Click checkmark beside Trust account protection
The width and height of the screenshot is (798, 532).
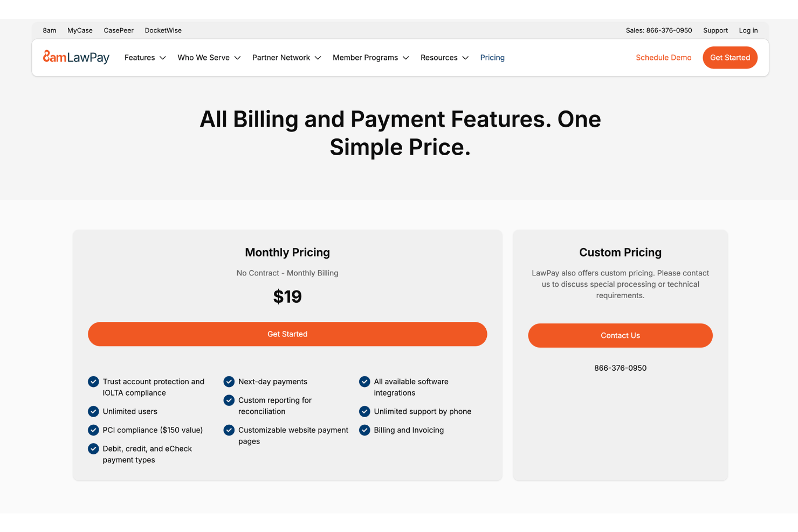(x=93, y=382)
